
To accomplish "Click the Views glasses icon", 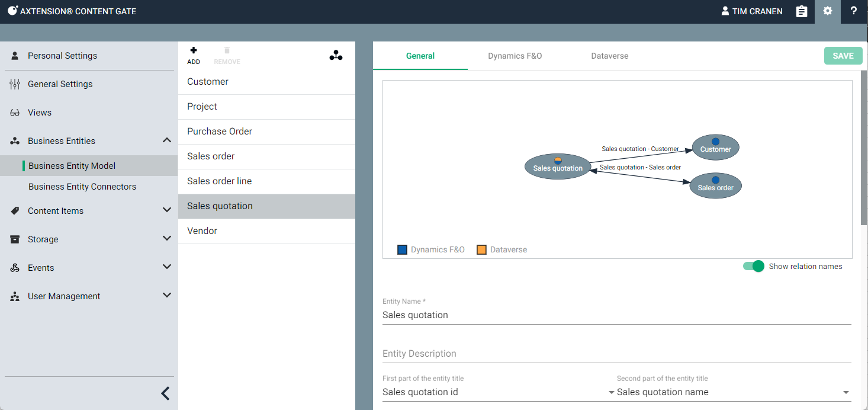I will click(15, 113).
